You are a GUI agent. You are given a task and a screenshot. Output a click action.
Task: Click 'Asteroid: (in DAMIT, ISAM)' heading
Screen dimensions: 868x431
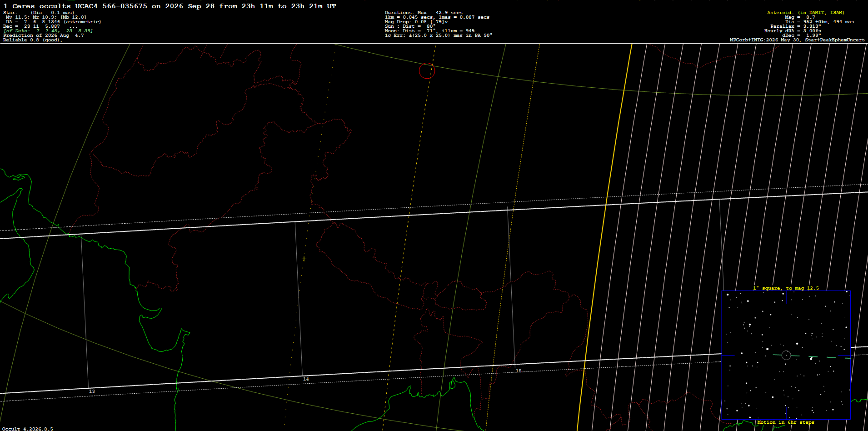pyautogui.click(x=805, y=13)
